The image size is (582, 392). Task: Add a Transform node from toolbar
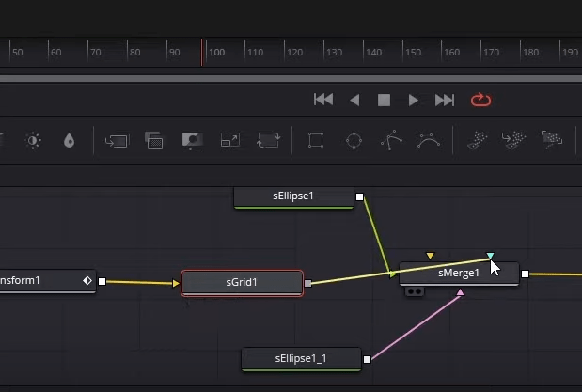(x=268, y=140)
